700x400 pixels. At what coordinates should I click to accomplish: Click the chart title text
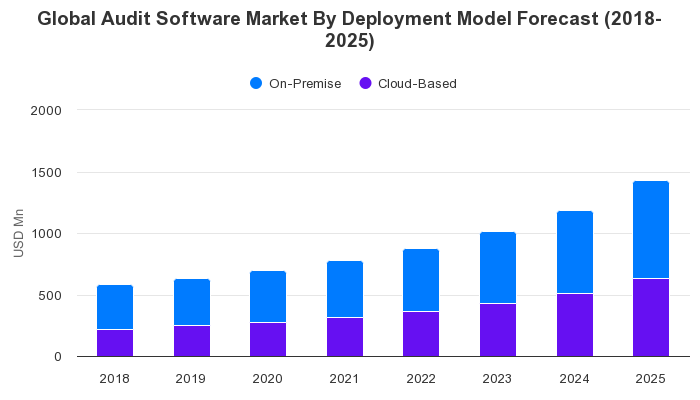[x=350, y=29]
